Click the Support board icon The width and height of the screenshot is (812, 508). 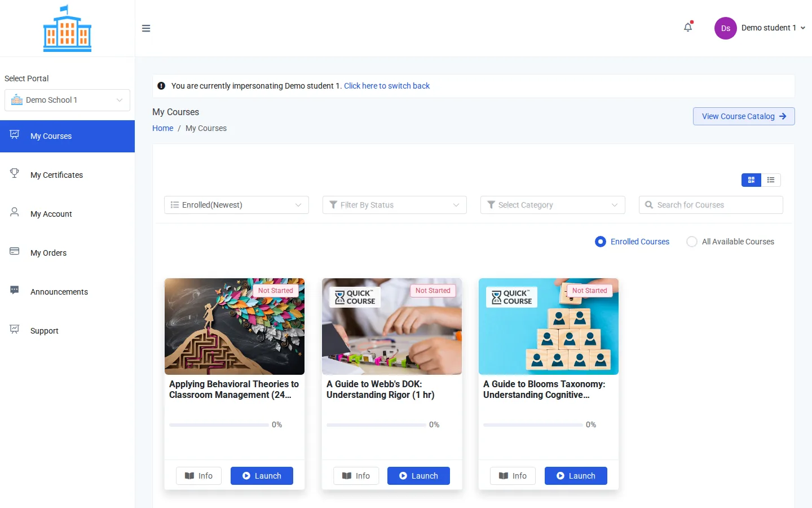(x=15, y=329)
